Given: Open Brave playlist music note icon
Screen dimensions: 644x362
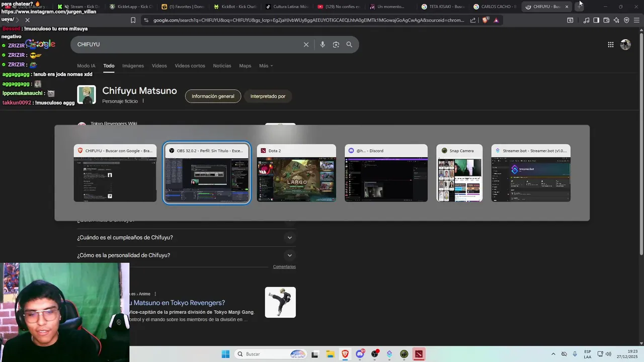Looking at the screenshot, I should coord(586,20).
